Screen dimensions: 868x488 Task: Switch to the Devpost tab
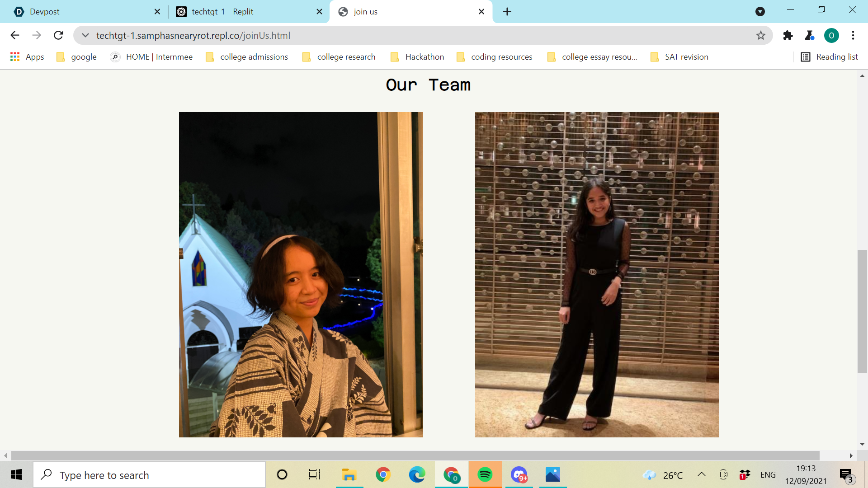(81, 11)
